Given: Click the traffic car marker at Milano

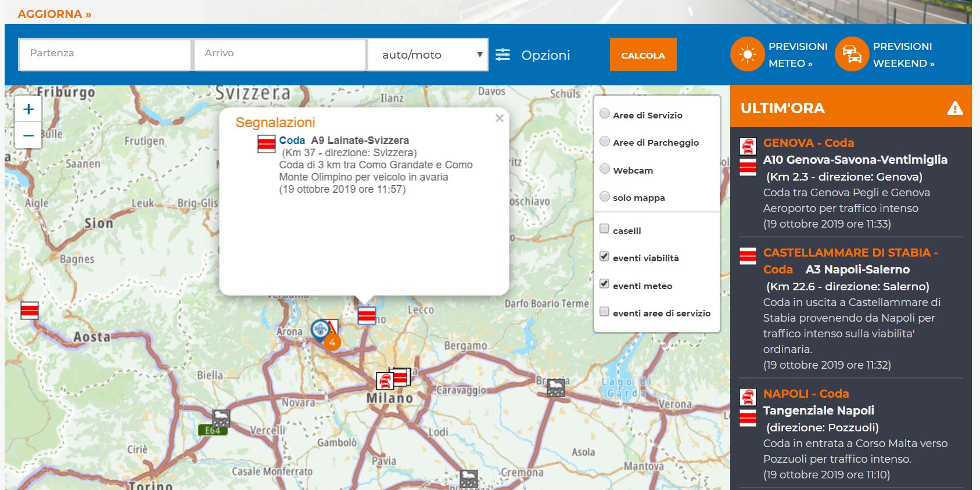Looking at the screenshot, I should click(385, 381).
